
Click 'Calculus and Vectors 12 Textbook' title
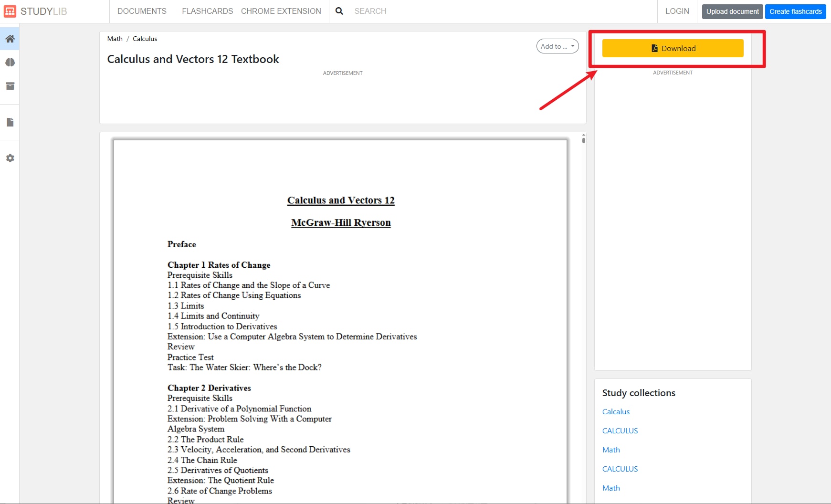point(193,59)
